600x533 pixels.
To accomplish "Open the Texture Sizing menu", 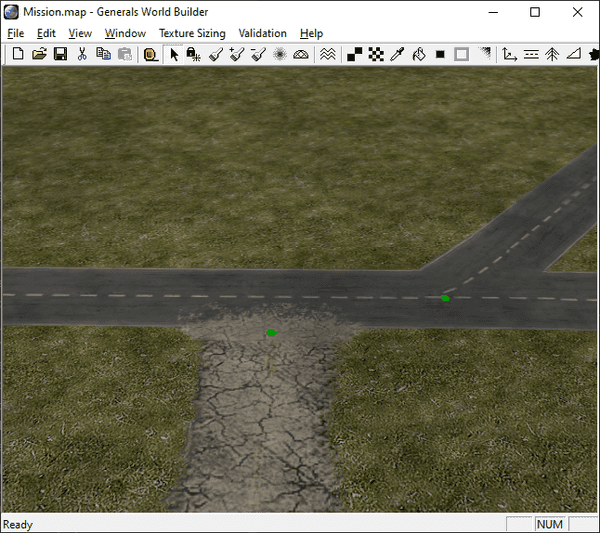I will pos(192,33).
